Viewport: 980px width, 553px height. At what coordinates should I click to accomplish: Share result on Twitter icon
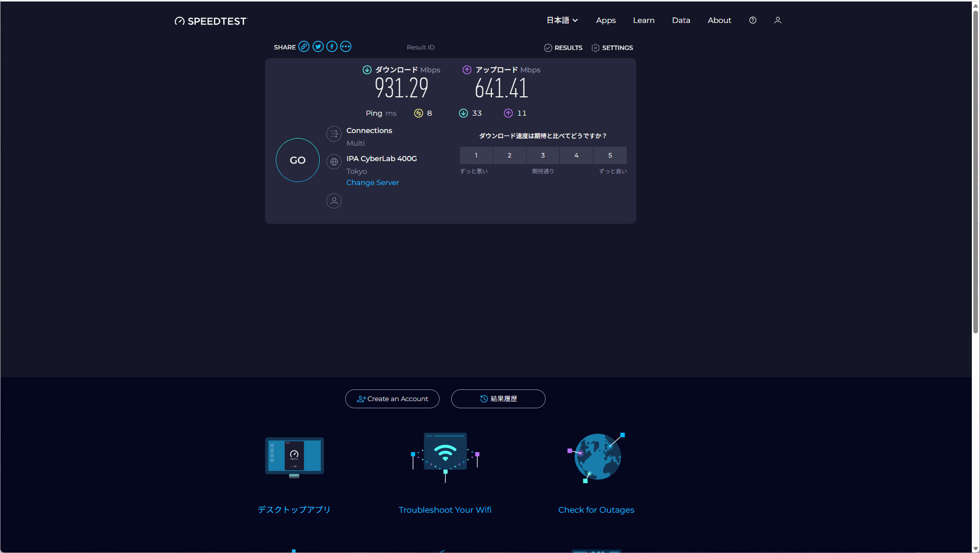click(x=318, y=47)
